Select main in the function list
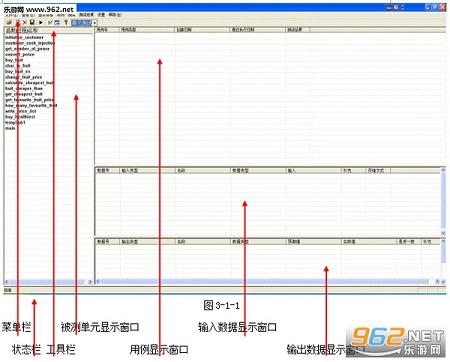The height and width of the screenshot is (362, 450). click(x=10, y=128)
